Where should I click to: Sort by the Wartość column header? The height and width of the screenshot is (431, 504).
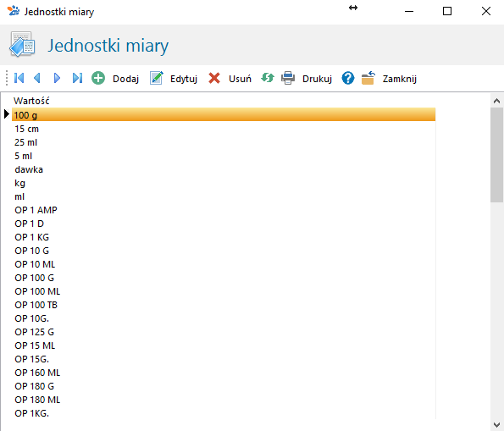pos(31,101)
